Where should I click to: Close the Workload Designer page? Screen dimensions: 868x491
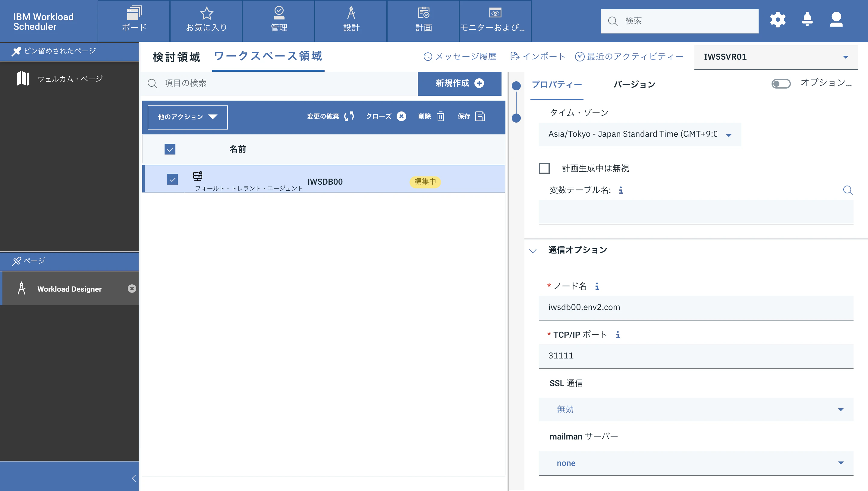(x=132, y=289)
